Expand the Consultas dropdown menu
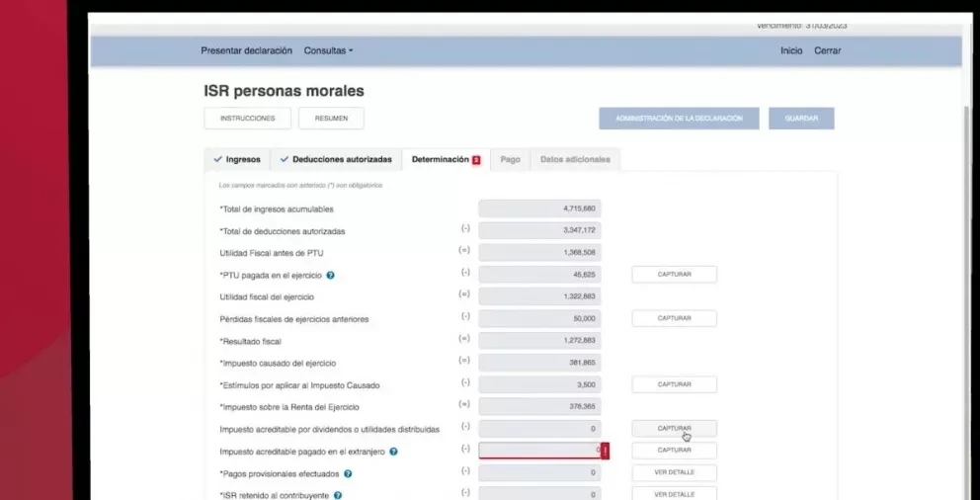The width and height of the screenshot is (980, 500). point(328,50)
